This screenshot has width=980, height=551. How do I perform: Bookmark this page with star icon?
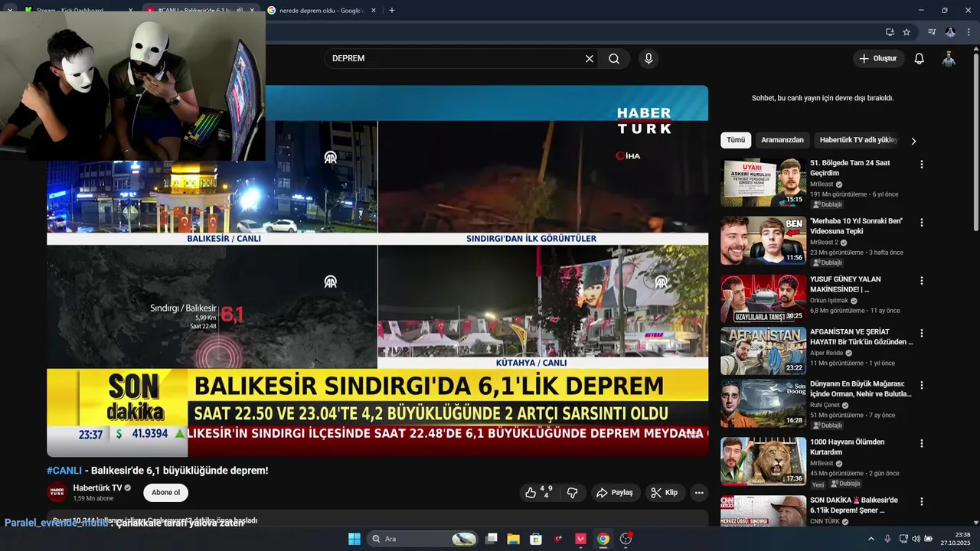coord(906,32)
